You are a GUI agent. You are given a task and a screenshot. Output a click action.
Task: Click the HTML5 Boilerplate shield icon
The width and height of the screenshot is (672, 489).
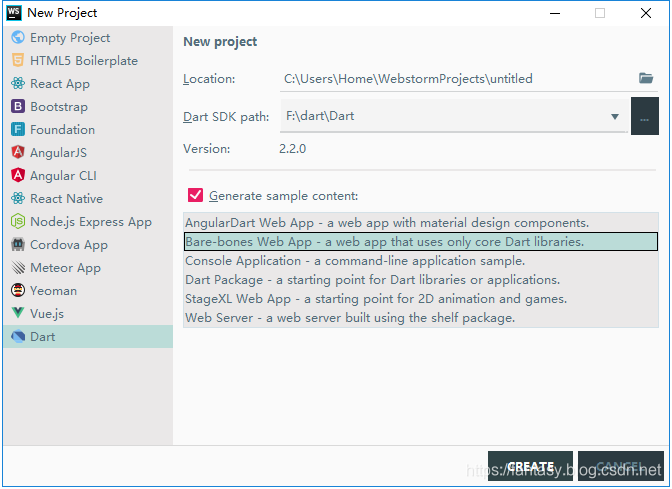pos(18,60)
